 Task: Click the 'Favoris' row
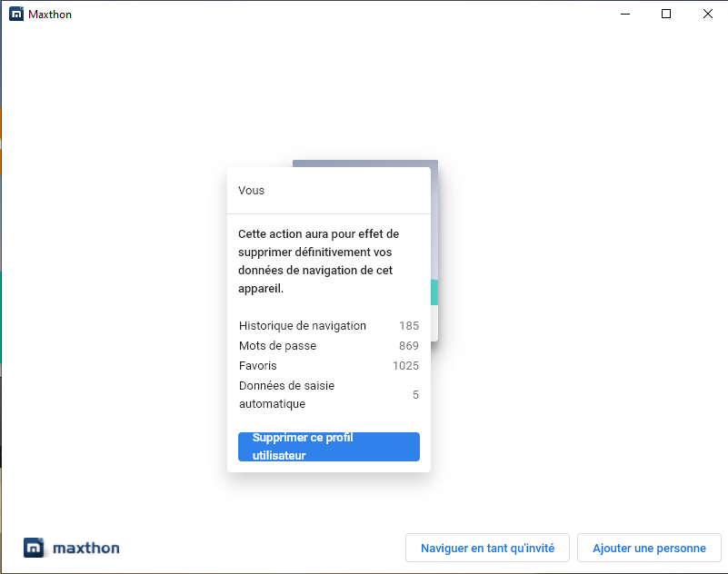[x=329, y=366]
